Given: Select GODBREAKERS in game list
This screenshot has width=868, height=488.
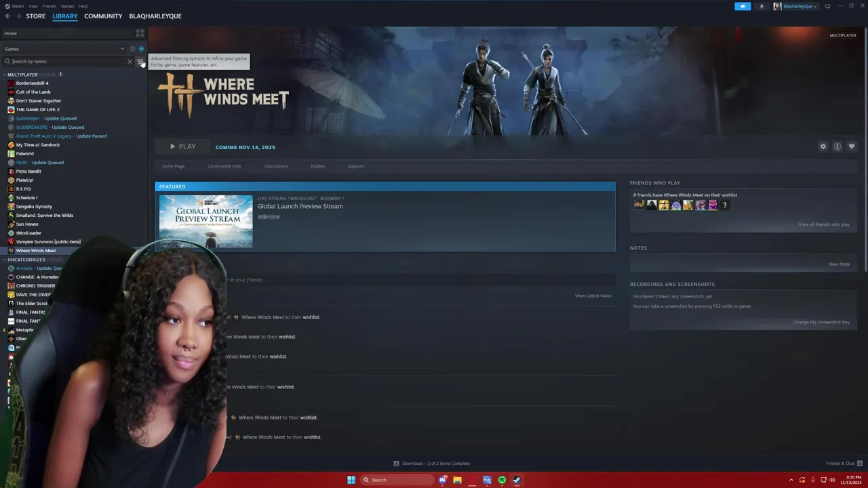Looking at the screenshot, I should point(50,127).
